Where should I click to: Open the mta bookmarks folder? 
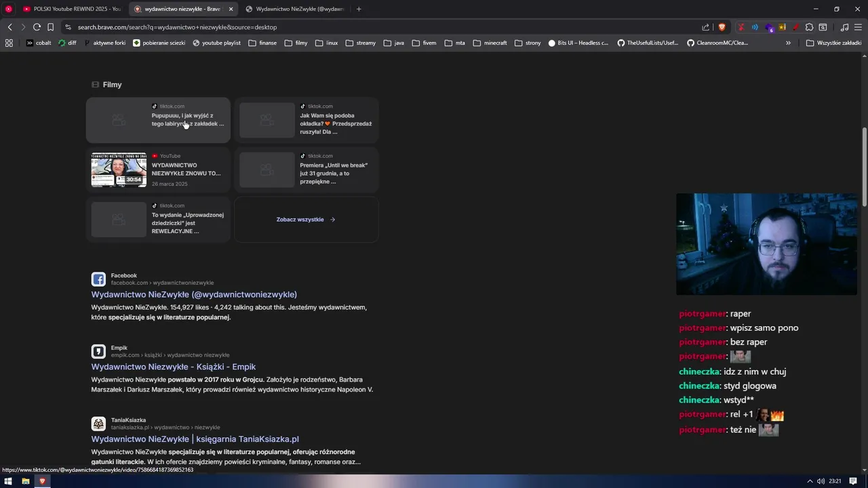pyautogui.click(x=454, y=43)
